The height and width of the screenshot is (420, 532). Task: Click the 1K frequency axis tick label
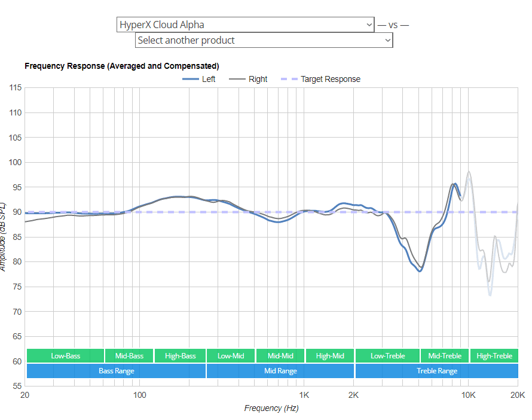(304, 395)
